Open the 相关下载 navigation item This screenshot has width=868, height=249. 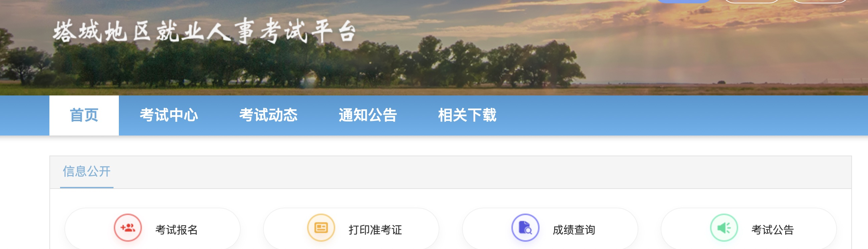467,115
